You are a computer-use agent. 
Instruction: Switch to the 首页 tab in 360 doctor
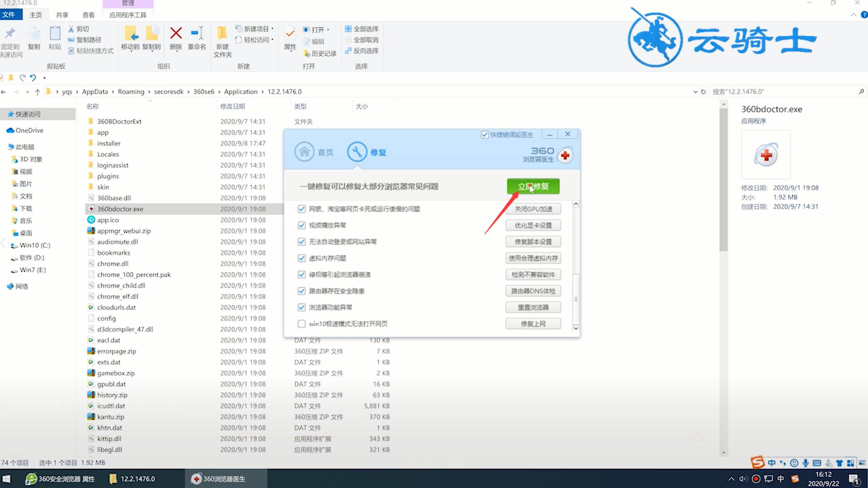tap(314, 152)
